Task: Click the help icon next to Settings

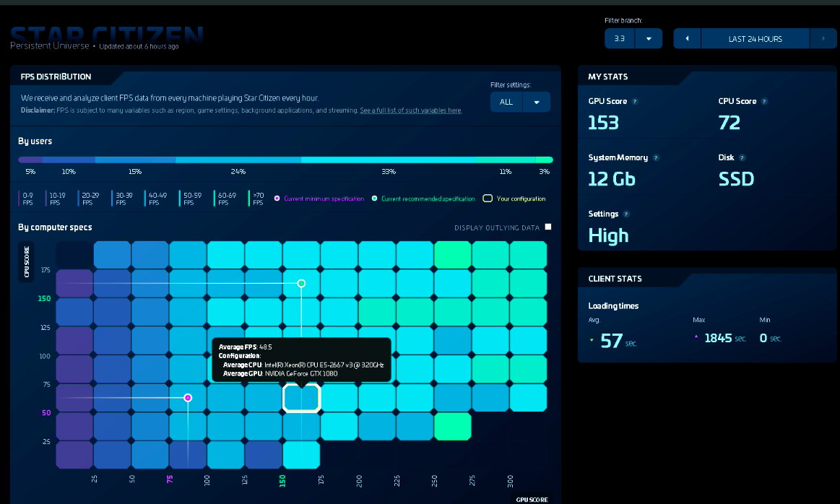Action: [626, 214]
